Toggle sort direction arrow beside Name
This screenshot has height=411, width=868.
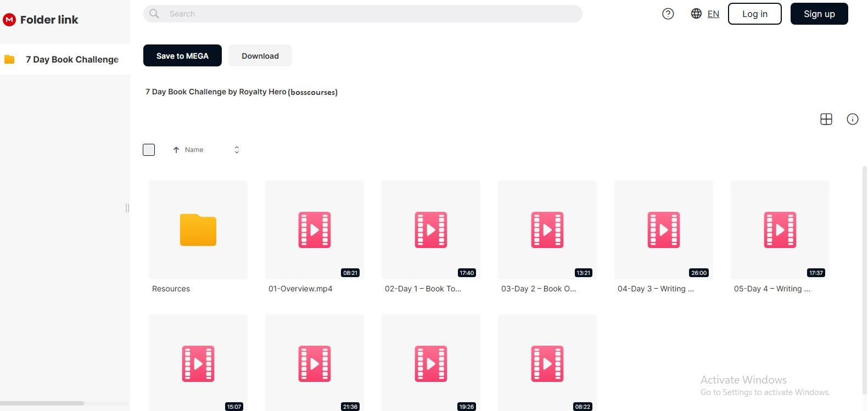coord(176,150)
